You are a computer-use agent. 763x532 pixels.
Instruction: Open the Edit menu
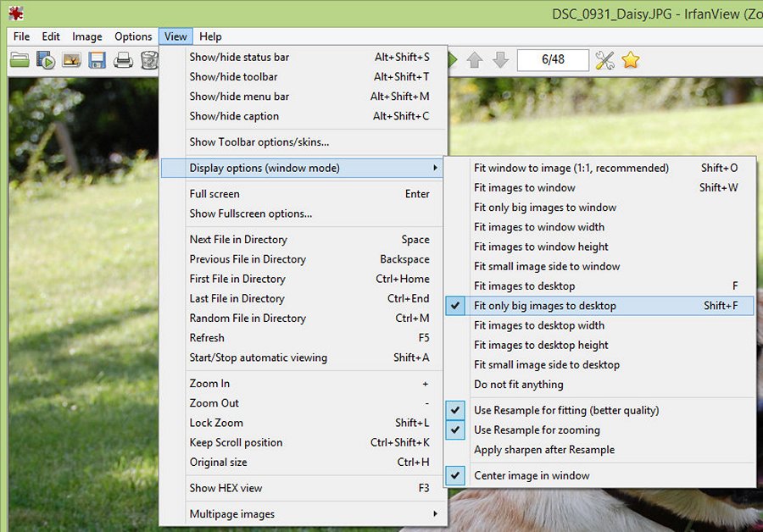(x=51, y=36)
